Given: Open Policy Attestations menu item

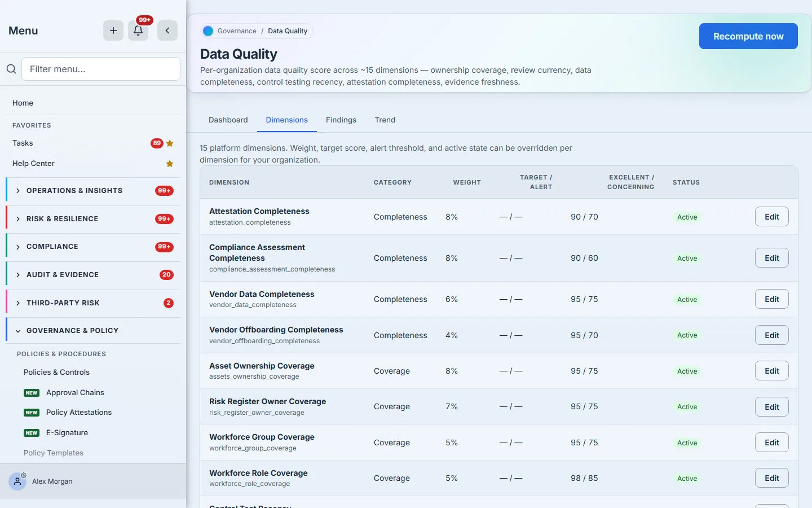Looking at the screenshot, I should coord(79,413).
